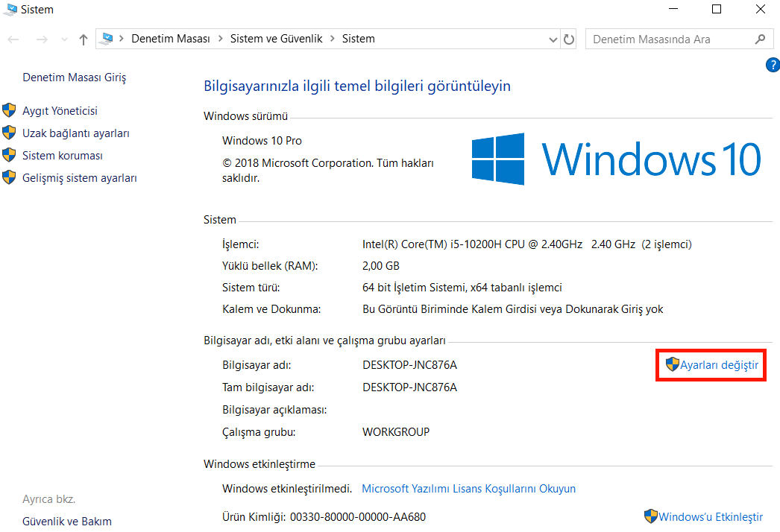The height and width of the screenshot is (532, 780).
Task: Click the Windows 10 logo image
Action: tap(617, 159)
